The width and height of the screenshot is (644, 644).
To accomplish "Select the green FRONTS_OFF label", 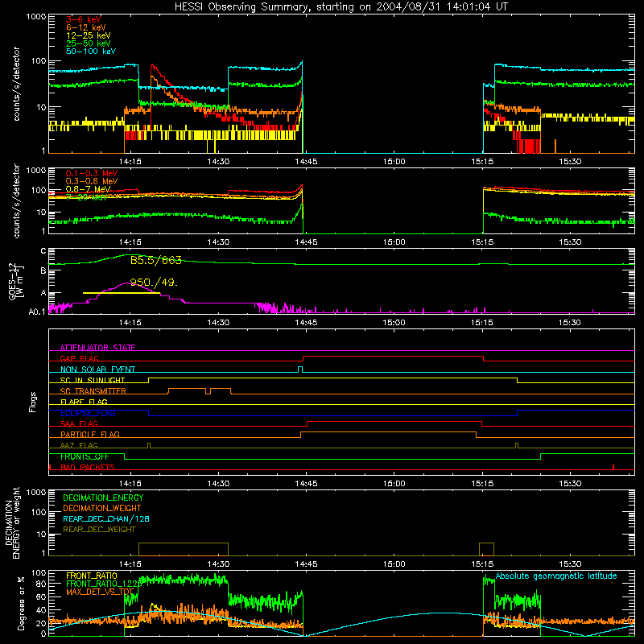I will [x=85, y=456].
